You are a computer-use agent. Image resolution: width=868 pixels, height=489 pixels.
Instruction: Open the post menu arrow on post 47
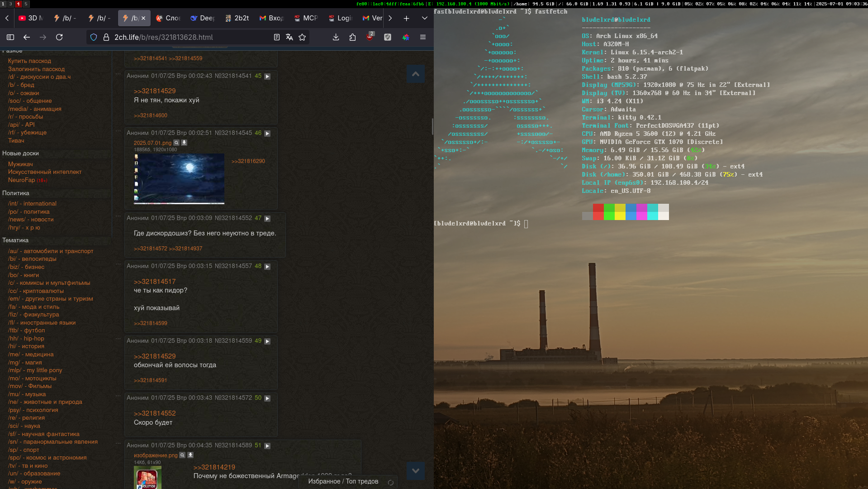tap(267, 219)
